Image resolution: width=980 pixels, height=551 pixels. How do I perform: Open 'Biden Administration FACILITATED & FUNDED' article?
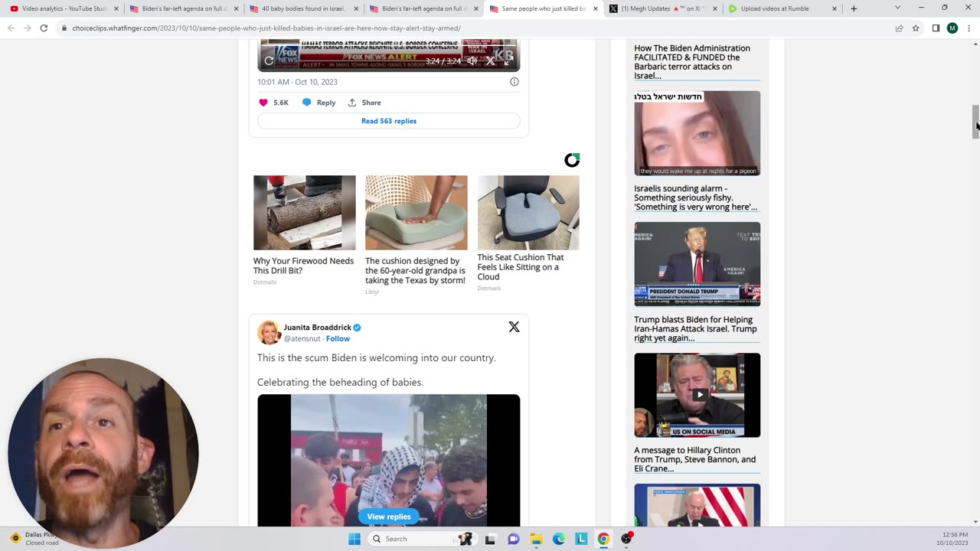pyautogui.click(x=692, y=62)
